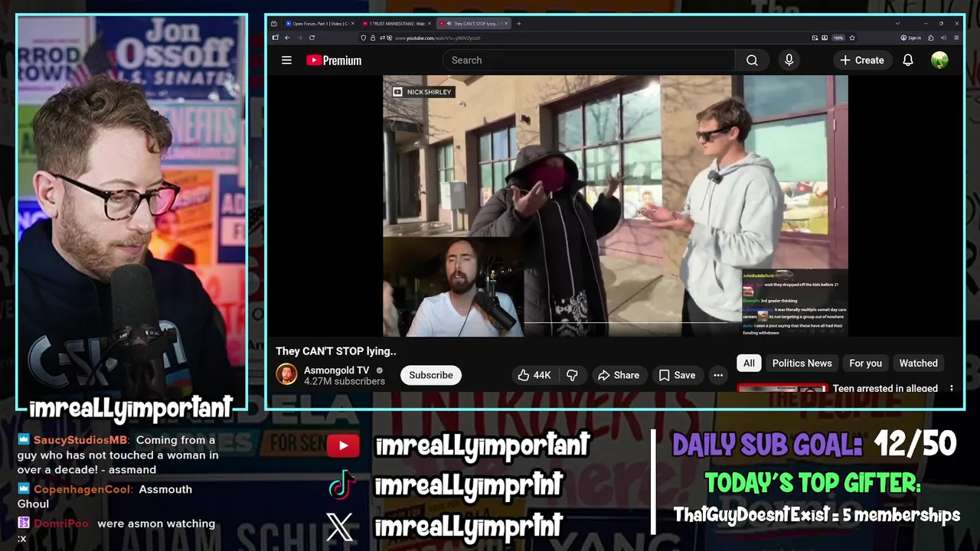Open the YouTube account avatar menu
The width and height of the screenshot is (980, 551).
pyautogui.click(x=939, y=60)
